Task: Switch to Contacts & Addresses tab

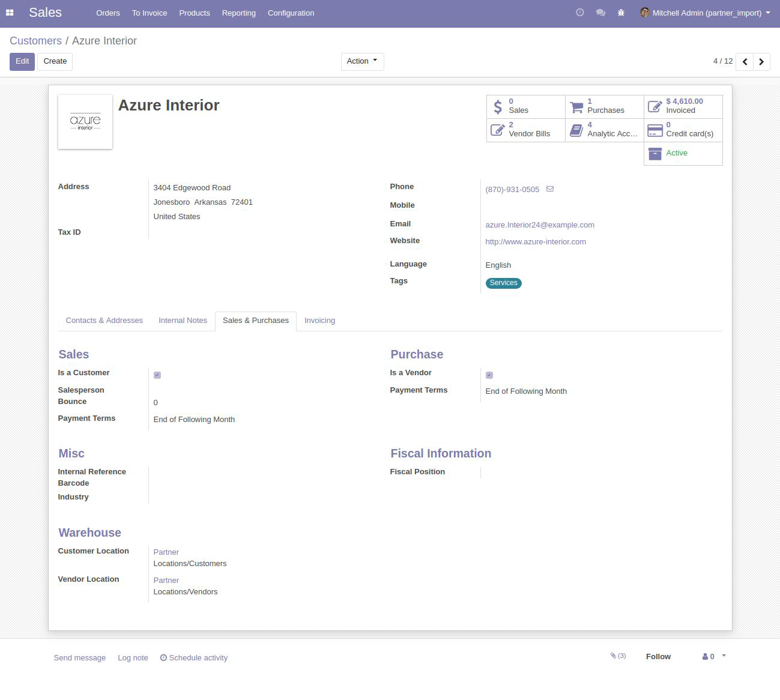Action: point(104,321)
